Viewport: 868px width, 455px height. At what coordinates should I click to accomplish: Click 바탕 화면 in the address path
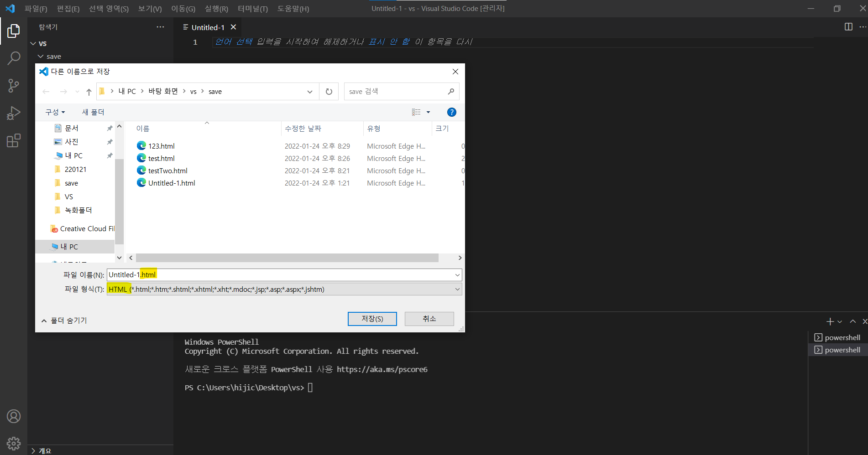click(163, 92)
